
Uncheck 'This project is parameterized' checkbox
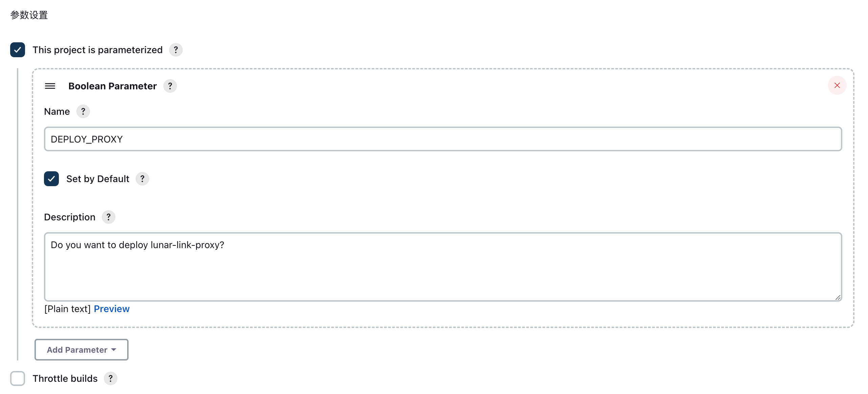pyautogui.click(x=18, y=50)
